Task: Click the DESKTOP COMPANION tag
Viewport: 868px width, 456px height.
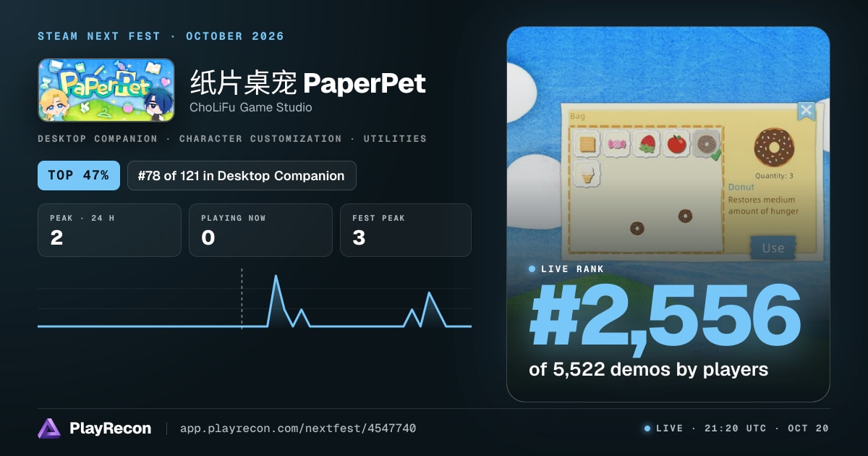Action: coord(98,138)
